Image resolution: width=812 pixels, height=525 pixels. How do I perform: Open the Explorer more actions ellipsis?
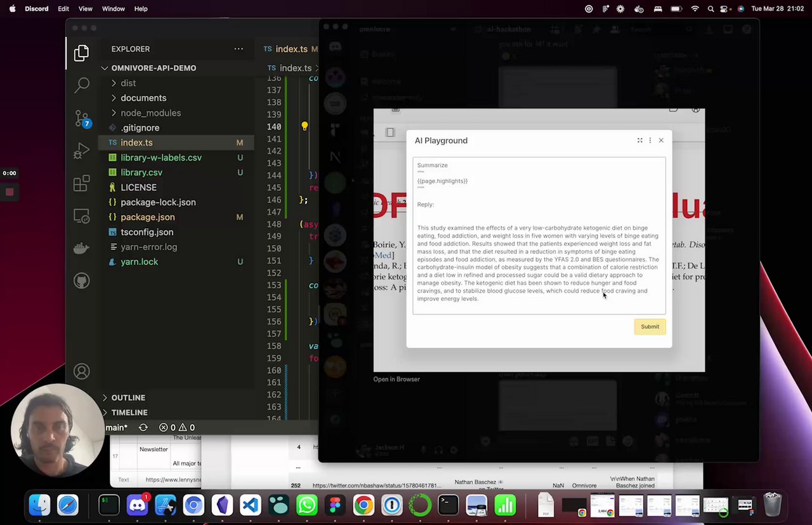tap(239, 49)
